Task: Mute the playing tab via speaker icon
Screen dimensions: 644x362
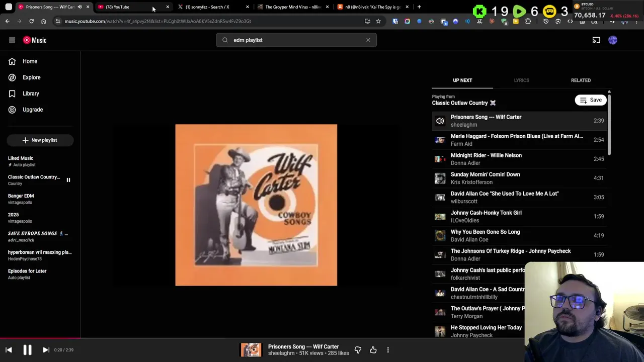Action: 79,7
